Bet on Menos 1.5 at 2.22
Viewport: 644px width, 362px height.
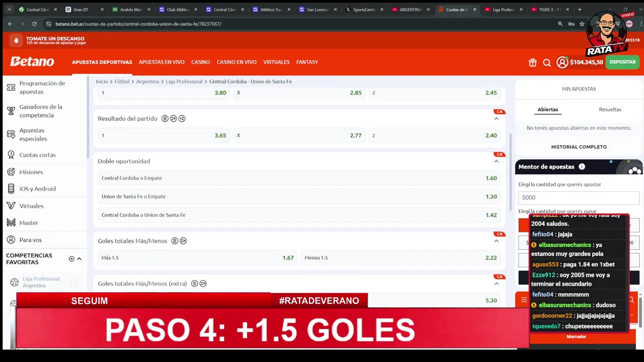[x=400, y=257]
